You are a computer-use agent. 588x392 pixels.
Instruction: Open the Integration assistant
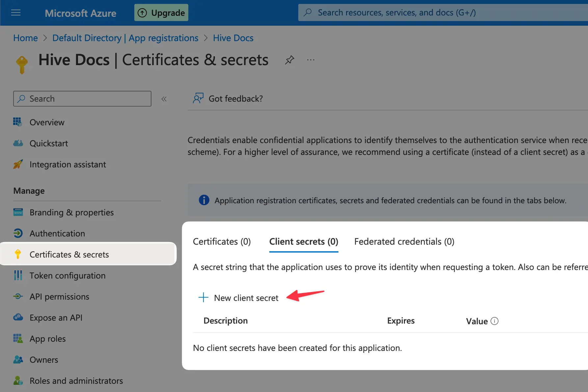pyautogui.click(x=67, y=164)
